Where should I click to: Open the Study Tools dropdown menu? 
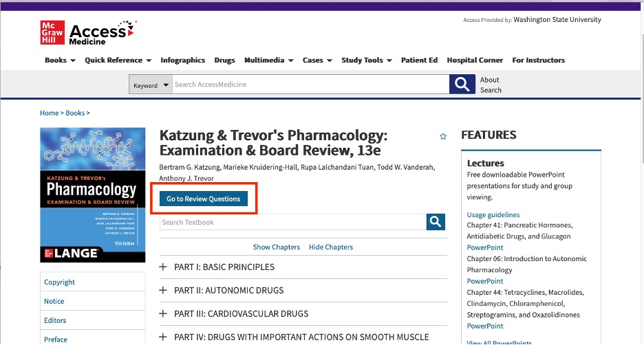[x=366, y=60]
